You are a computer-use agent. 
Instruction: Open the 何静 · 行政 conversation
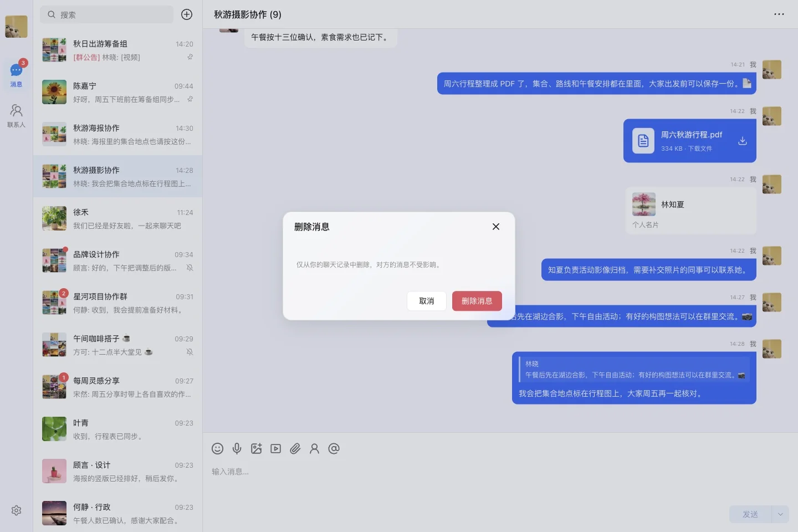point(117,513)
